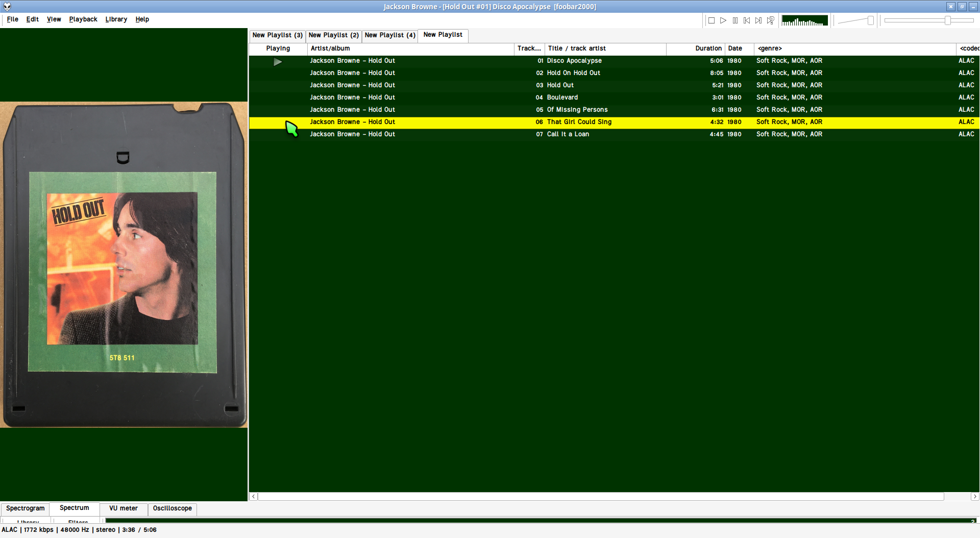
Task: Open the Spectrogram tab
Action: point(25,508)
